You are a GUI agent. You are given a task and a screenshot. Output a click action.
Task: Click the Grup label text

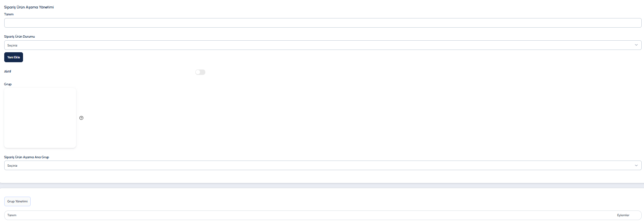(x=8, y=84)
